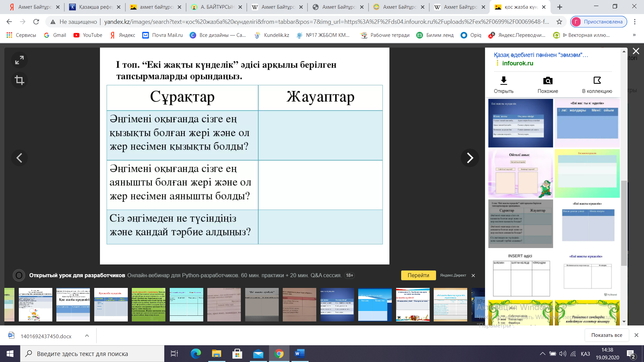
Task: Click the side panel vertical scrollbar
Action: click(x=624, y=223)
